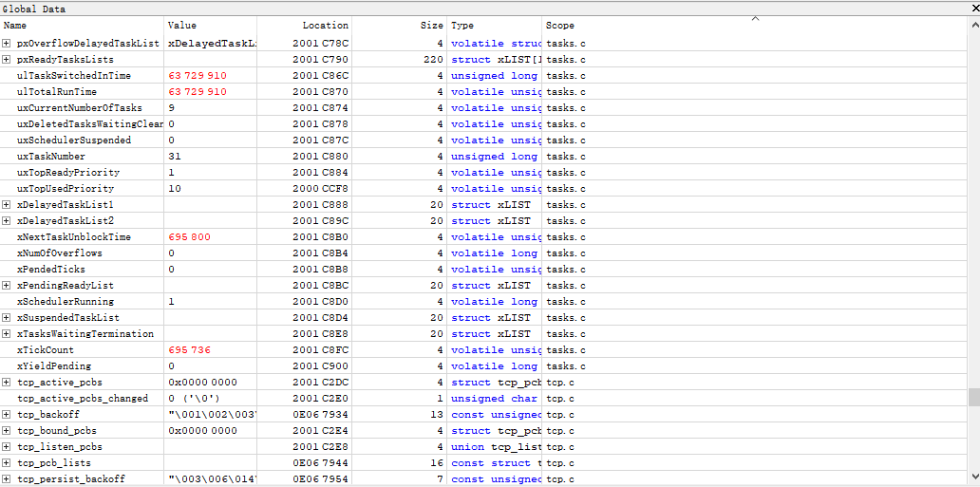Expand tcp_listen_pcbs union
The height and width of the screenshot is (487, 980).
pyautogui.click(x=7, y=447)
